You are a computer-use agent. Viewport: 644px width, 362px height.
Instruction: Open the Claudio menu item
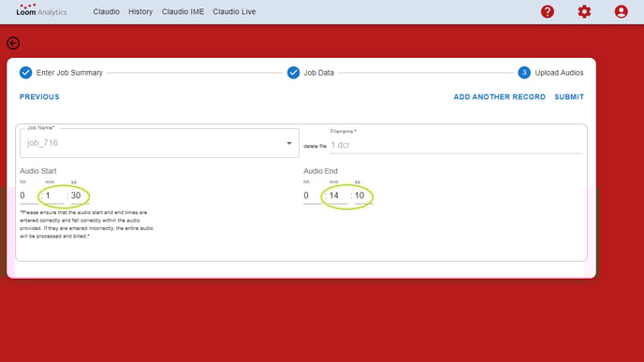(x=107, y=11)
